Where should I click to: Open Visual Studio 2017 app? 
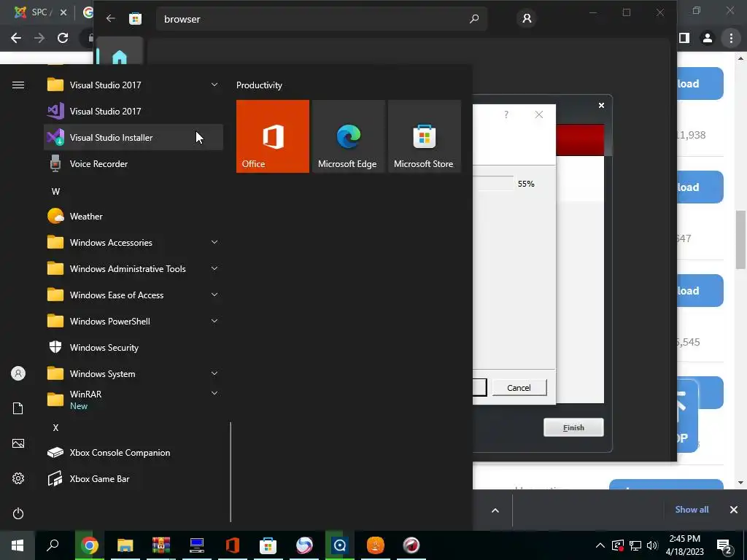click(133, 111)
